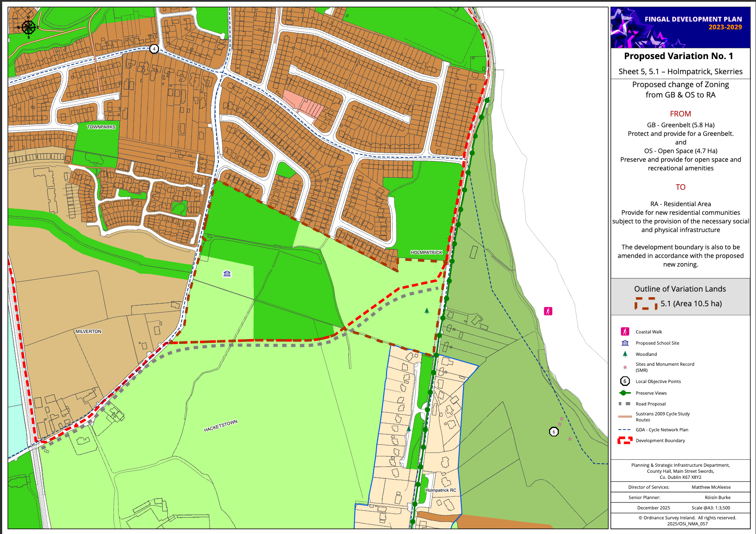Click the MILVERTON map label
Screen dimensions: 756x534
[x=88, y=331]
